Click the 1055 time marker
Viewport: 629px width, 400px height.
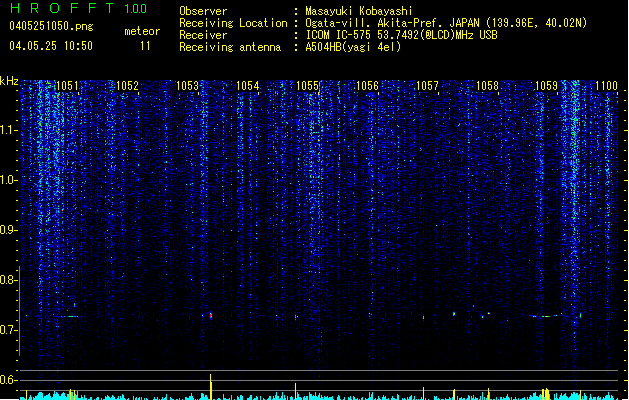307,86
